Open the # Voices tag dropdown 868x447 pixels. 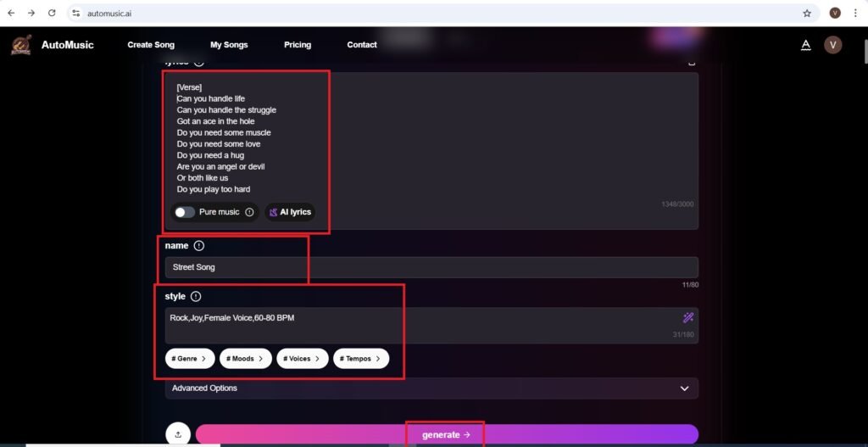click(303, 359)
